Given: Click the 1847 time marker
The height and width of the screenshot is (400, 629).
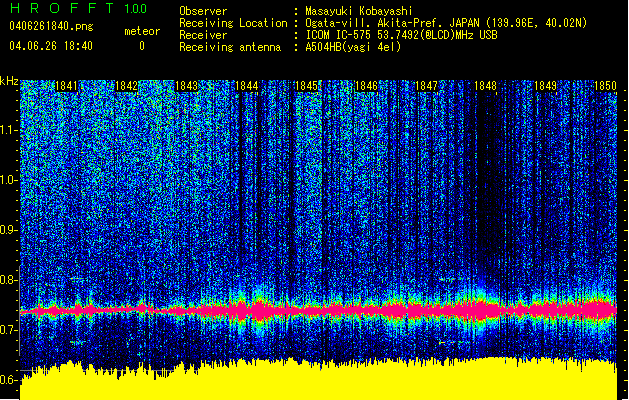Looking at the screenshot, I should [426, 86].
